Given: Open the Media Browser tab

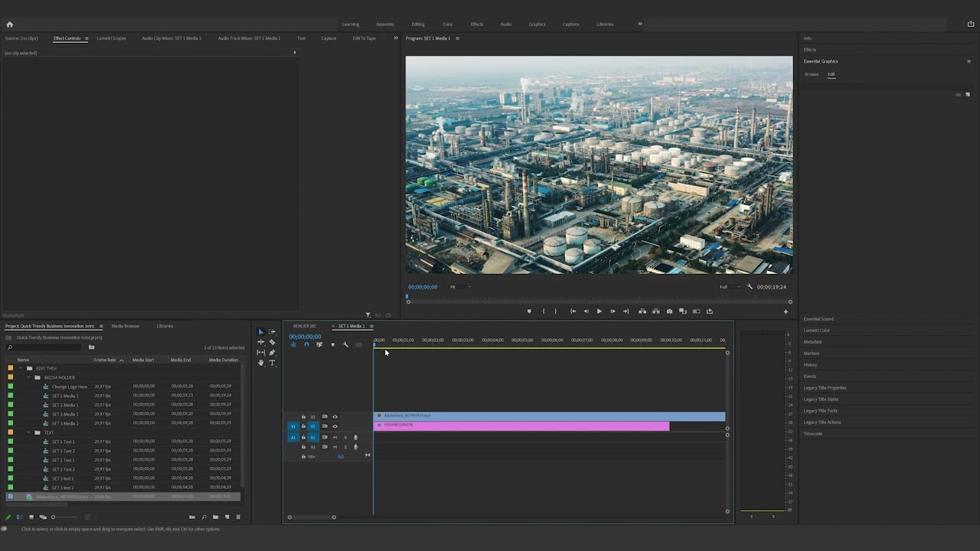Looking at the screenshot, I should pos(126,326).
